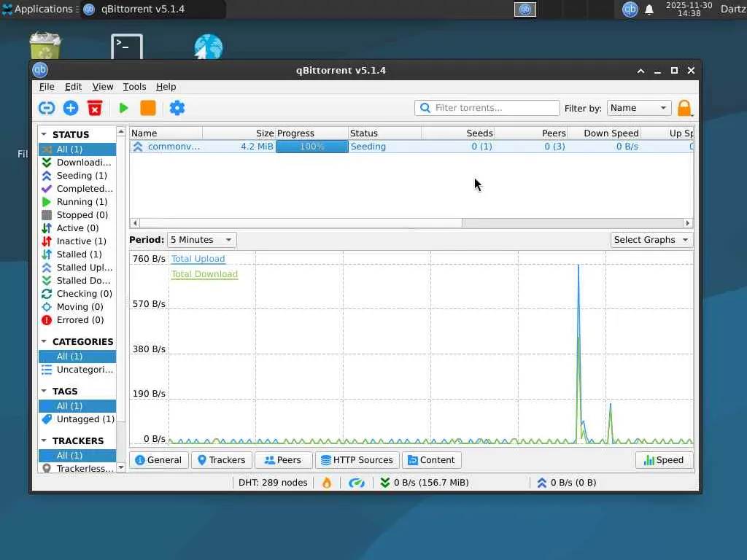Open the Help menu
This screenshot has width=747, height=560.
tap(166, 87)
